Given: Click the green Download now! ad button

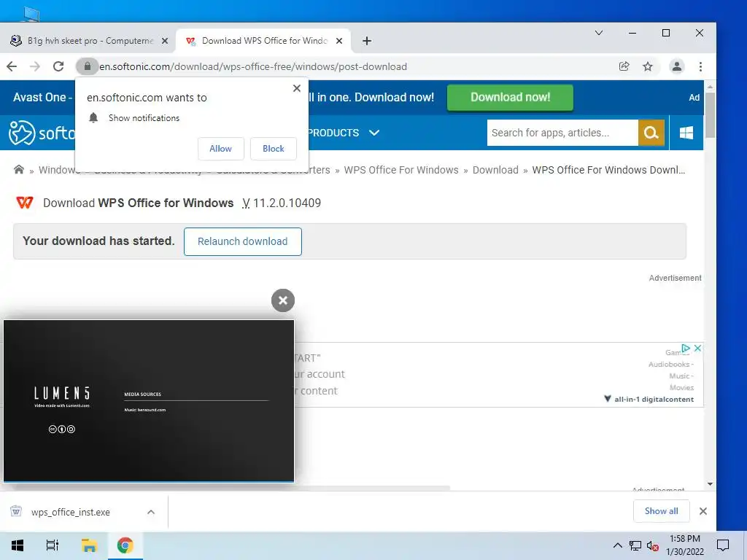Looking at the screenshot, I should coord(510,97).
